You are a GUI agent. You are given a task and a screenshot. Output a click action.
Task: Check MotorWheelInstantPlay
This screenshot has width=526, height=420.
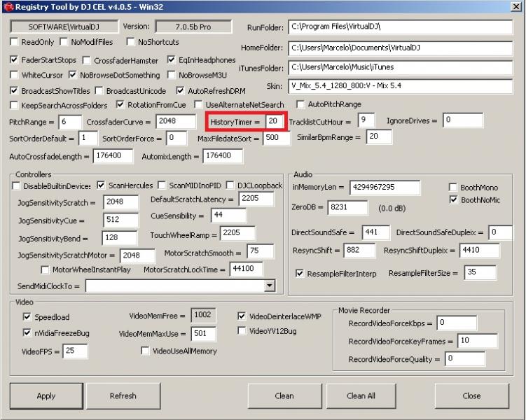(45, 269)
